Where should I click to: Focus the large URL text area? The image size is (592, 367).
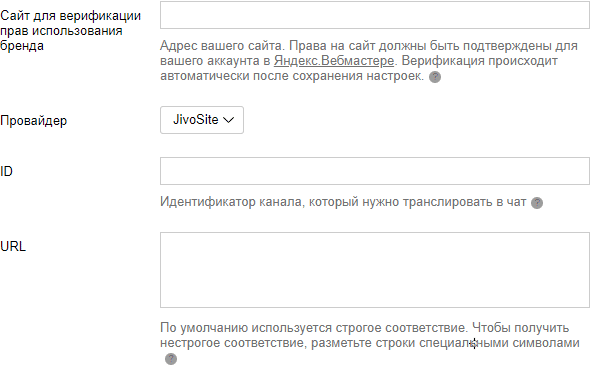point(375,270)
